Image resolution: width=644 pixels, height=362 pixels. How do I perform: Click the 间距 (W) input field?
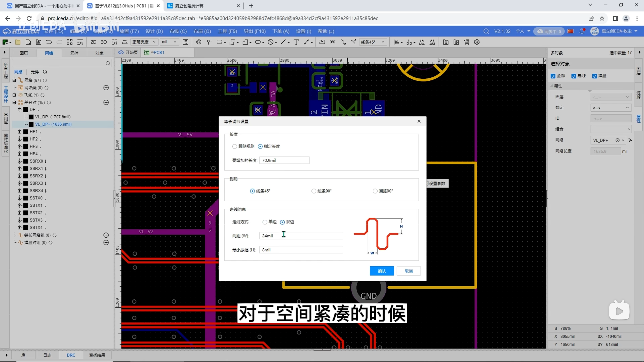[x=301, y=236]
